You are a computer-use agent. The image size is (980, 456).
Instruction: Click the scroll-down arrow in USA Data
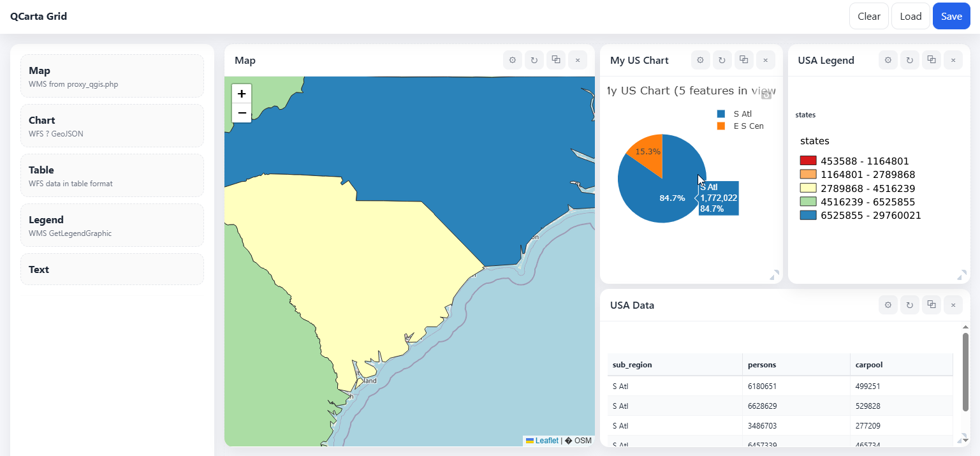[965, 439]
